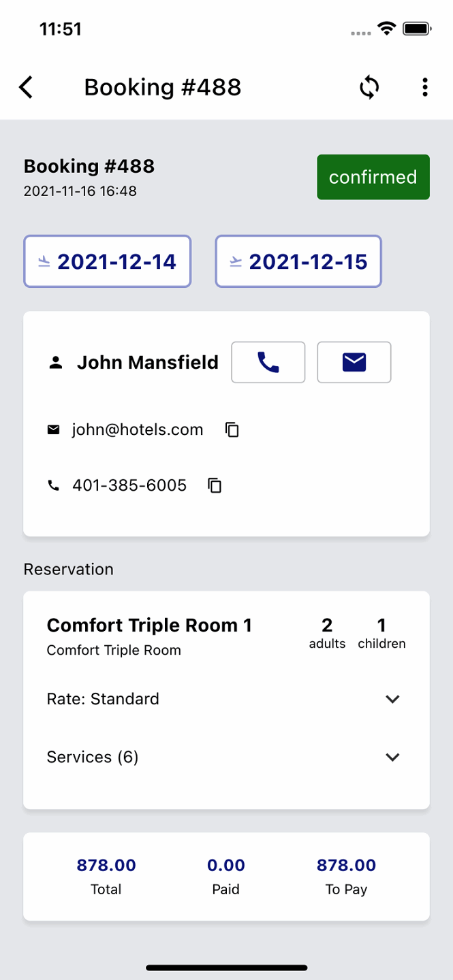Copy the email address john@hotels.com
The height and width of the screenshot is (980, 453).
[x=232, y=429]
